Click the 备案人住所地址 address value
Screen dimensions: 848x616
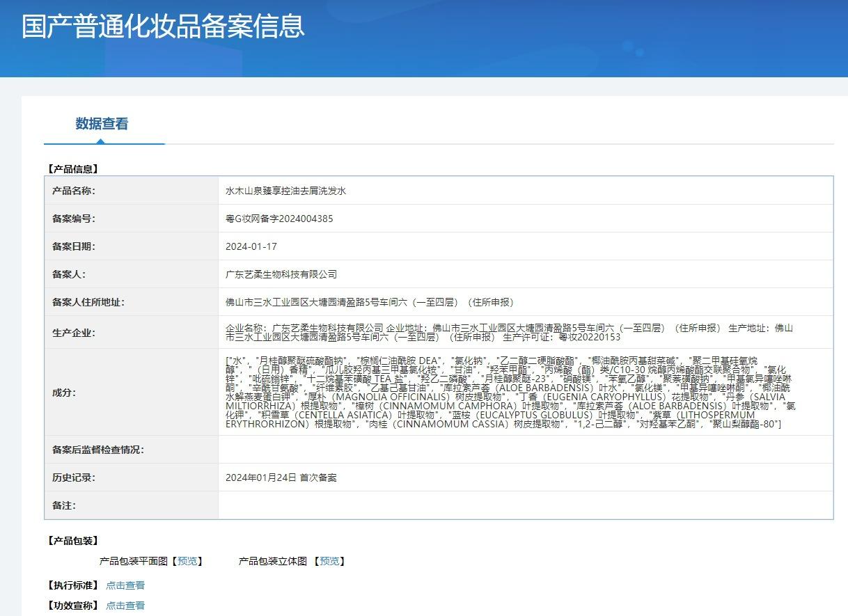369,302
